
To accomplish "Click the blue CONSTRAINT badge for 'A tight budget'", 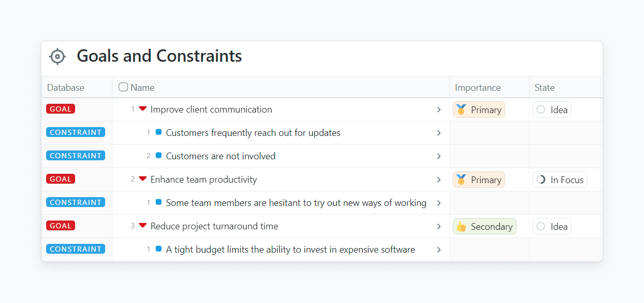I will pyautogui.click(x=76, y=249).
